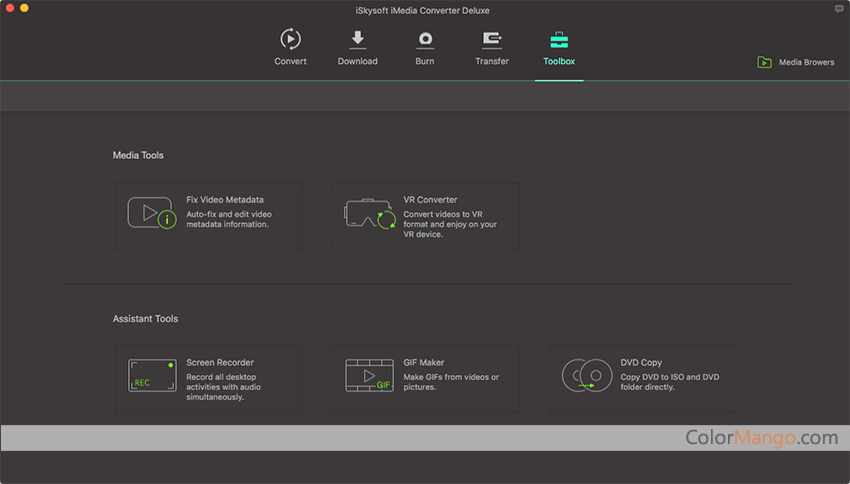The height and width of the screenshot is (484, 850).
Task: Switch to the Download tab label
Action: tap(357, 61)
